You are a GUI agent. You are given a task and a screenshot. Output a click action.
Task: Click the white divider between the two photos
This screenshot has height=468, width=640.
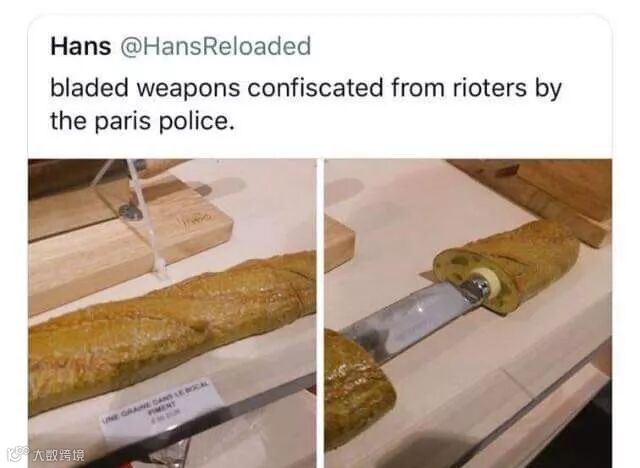pos(320,313)
